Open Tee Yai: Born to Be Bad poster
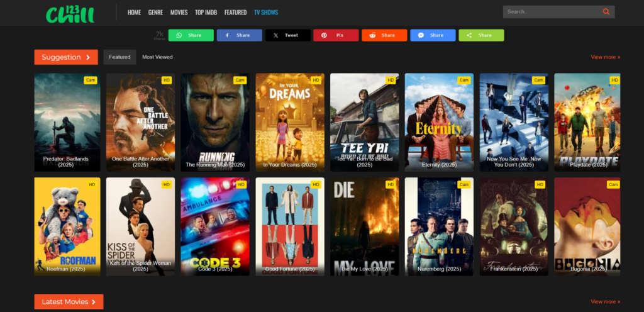Viewport: 644px width, 312px height. (x=365, y=122)
